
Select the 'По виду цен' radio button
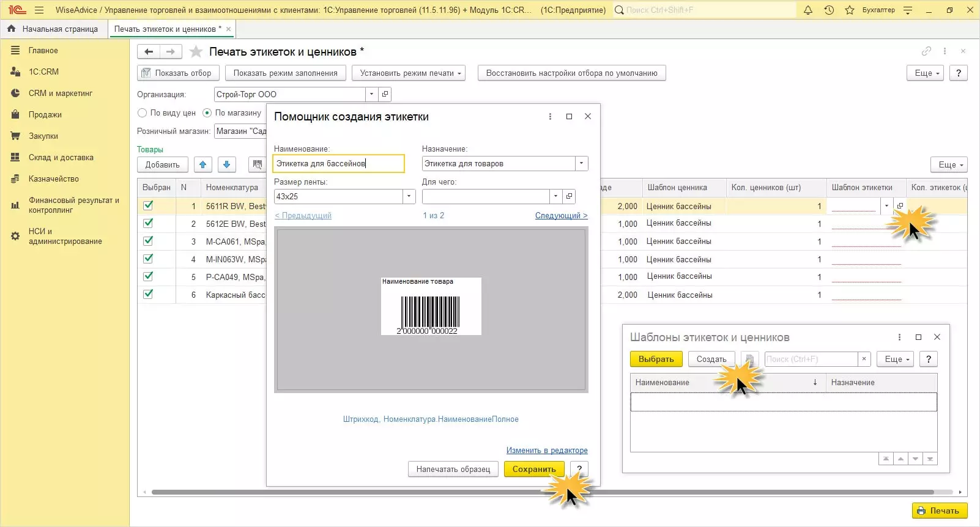pos(143,113)
